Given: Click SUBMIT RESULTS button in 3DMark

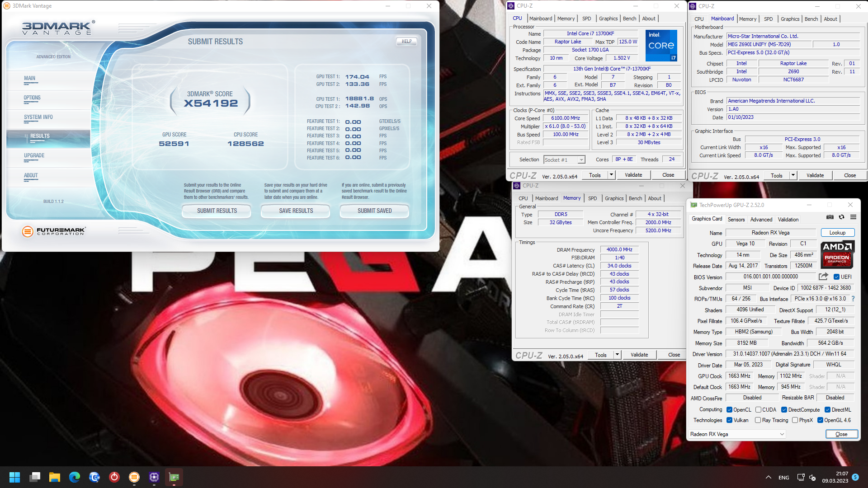Looking at the screenshot, I should (x=217, y=211).
